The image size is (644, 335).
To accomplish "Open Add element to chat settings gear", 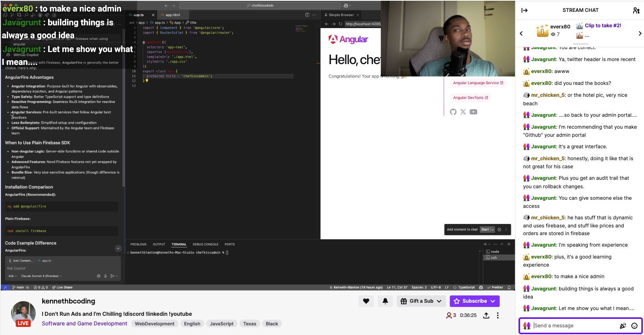I will pyautogui.click(x=499, y=229).
